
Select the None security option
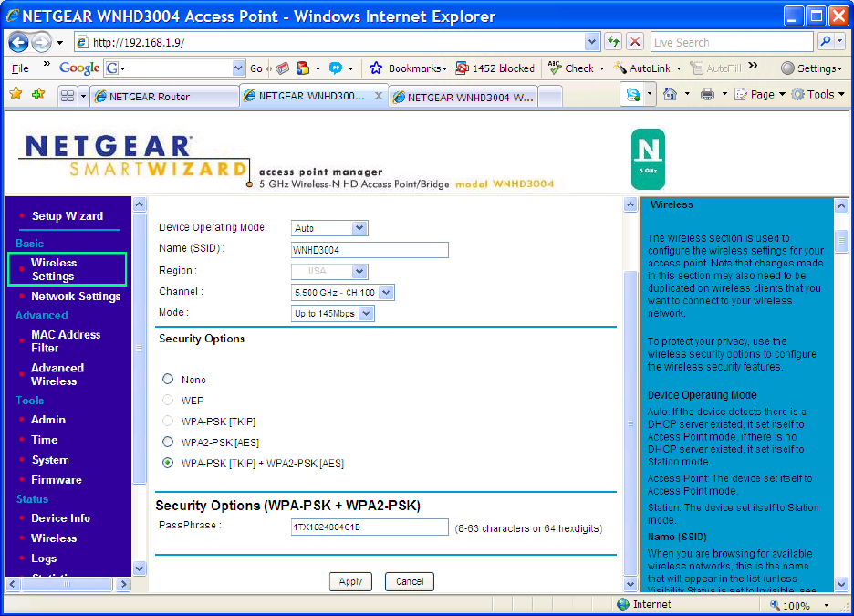point(168,379)
